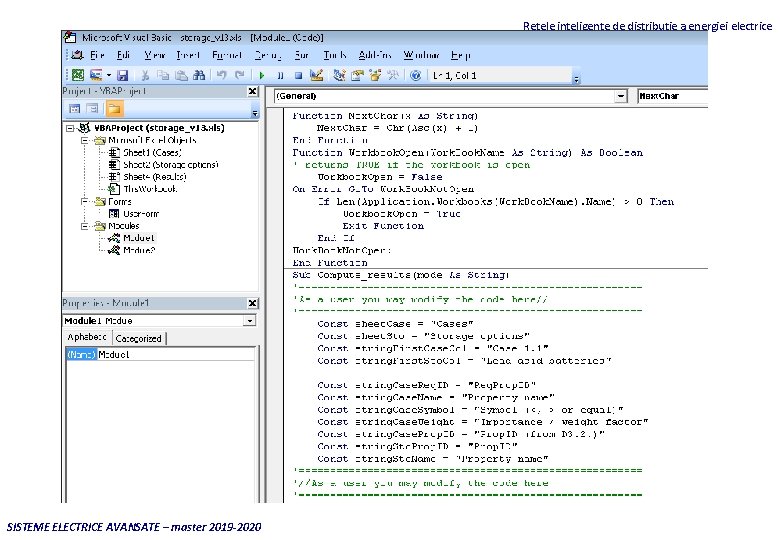Select Sheet1 (Cases) in project tree
This screenshot has width=780, height=540.
click(152, 153)
